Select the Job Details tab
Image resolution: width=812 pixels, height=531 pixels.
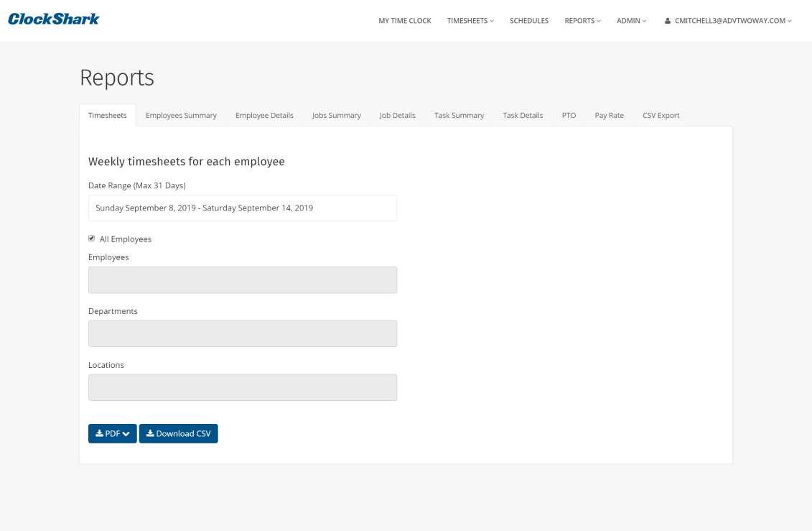(397, 115)
